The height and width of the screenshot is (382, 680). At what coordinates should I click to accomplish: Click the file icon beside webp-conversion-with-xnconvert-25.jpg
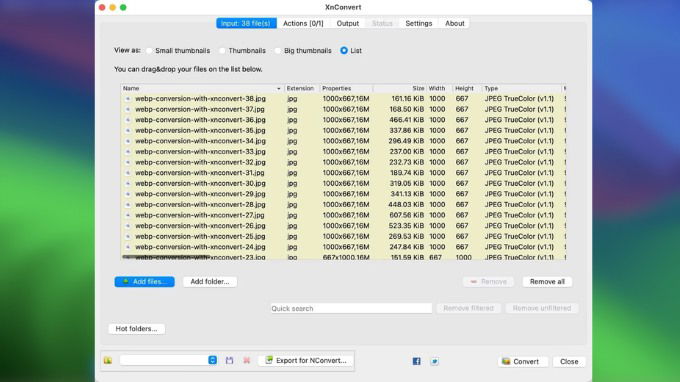point(128,236)
